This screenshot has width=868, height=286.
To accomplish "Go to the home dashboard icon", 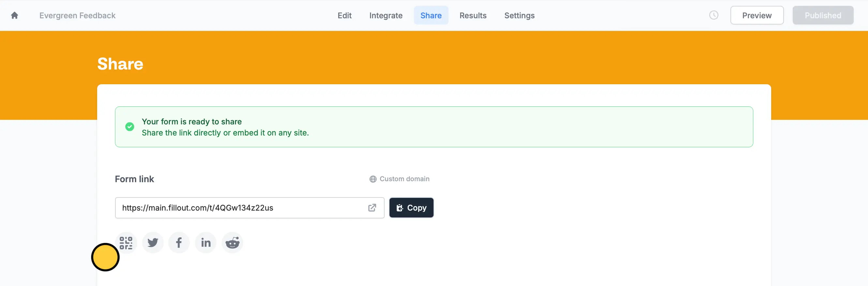I will coord(14,15).
